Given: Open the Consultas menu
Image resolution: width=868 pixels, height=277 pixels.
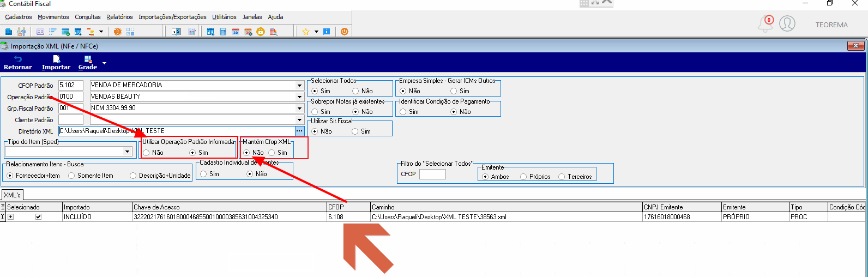Looking at the screenshot, I should click(88, 17).
